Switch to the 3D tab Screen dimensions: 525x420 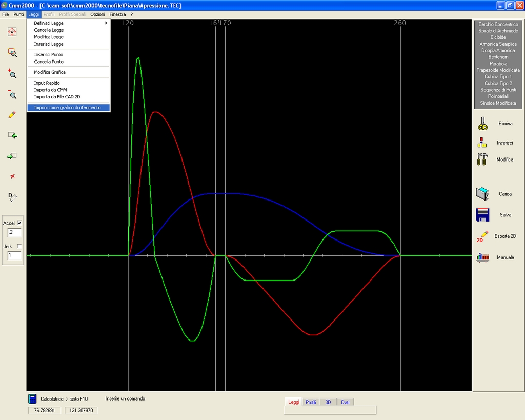coord(328,402)
